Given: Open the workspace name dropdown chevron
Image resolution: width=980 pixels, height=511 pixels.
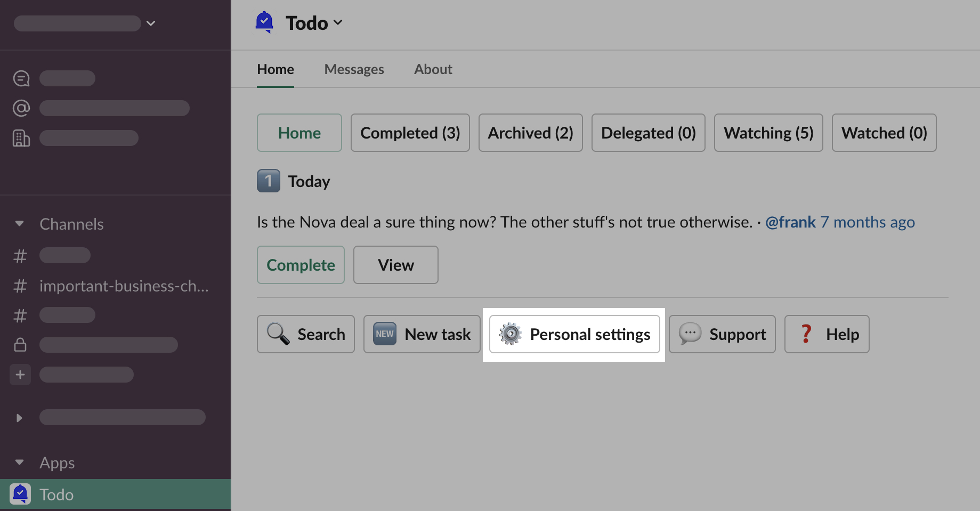Looking at the screenshot, I should (151, 23).
